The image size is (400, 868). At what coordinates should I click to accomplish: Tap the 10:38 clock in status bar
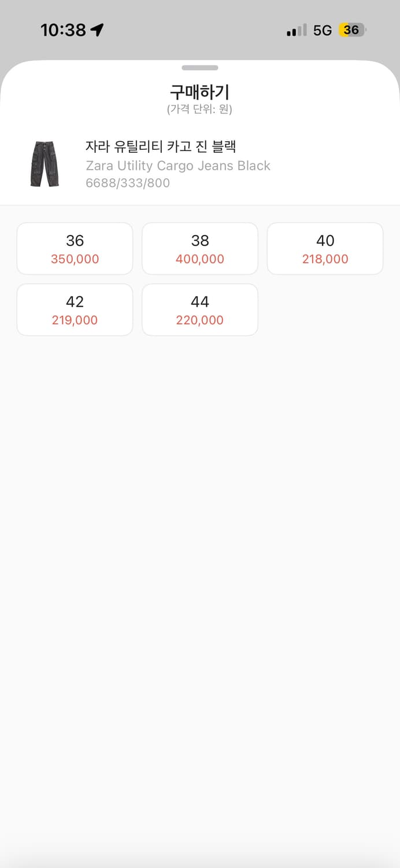(63, 30)
